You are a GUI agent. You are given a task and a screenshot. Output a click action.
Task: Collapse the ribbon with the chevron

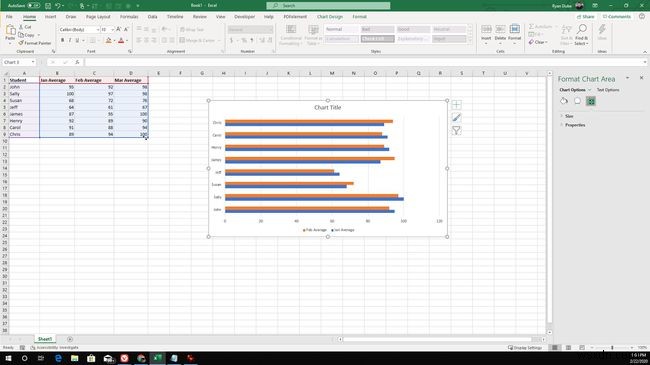645,52
